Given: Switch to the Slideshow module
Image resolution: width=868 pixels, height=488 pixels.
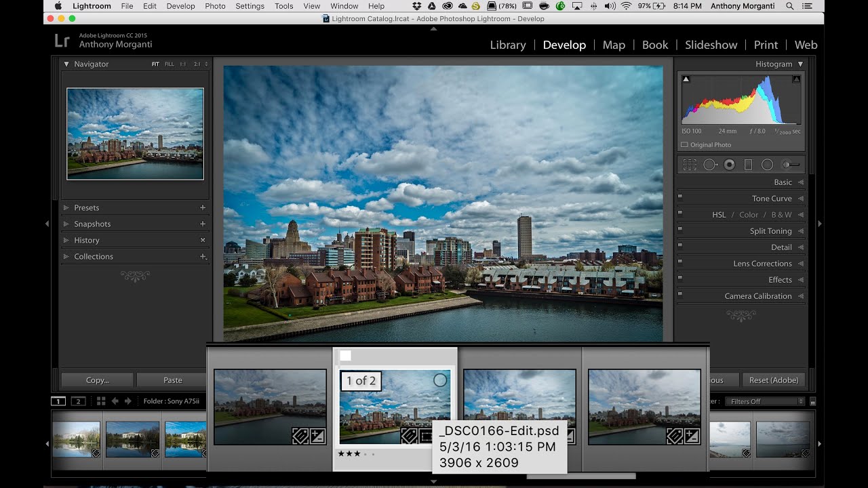Looking at the screenshot, I should (711, 45).
